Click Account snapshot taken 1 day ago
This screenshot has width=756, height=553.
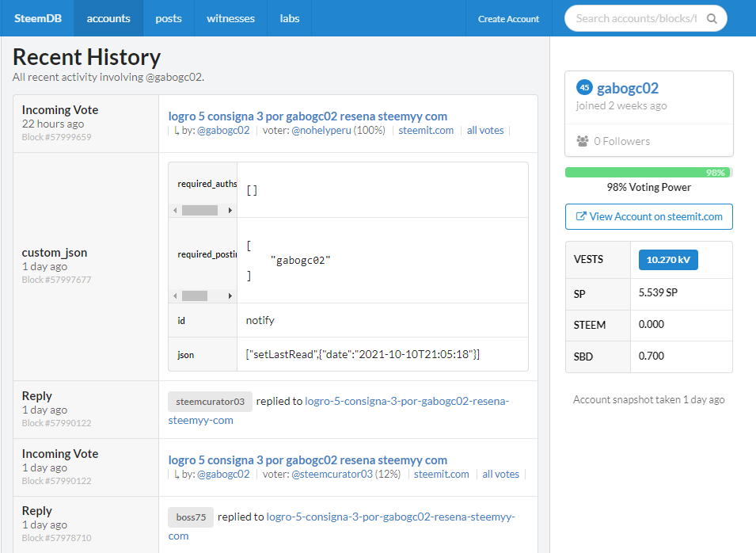649,399
